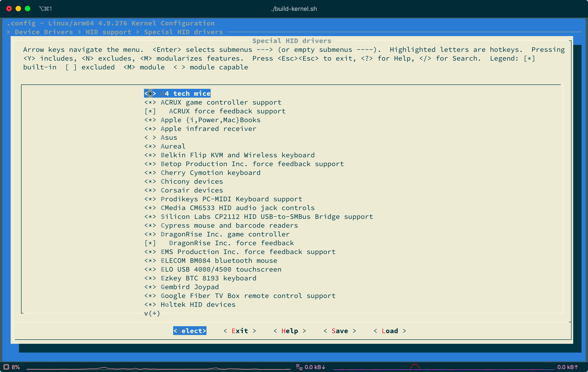Click the v(+) scroll-down more indicator
Viewport: 588px width, 372px height.
pyautogui.click(x=152, y=313)
